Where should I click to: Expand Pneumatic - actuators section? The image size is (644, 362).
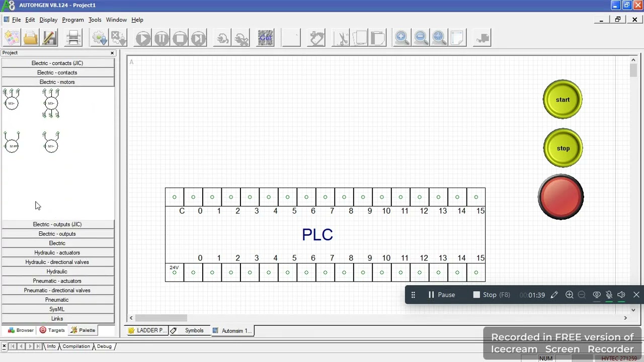click(x=57, y=281)
